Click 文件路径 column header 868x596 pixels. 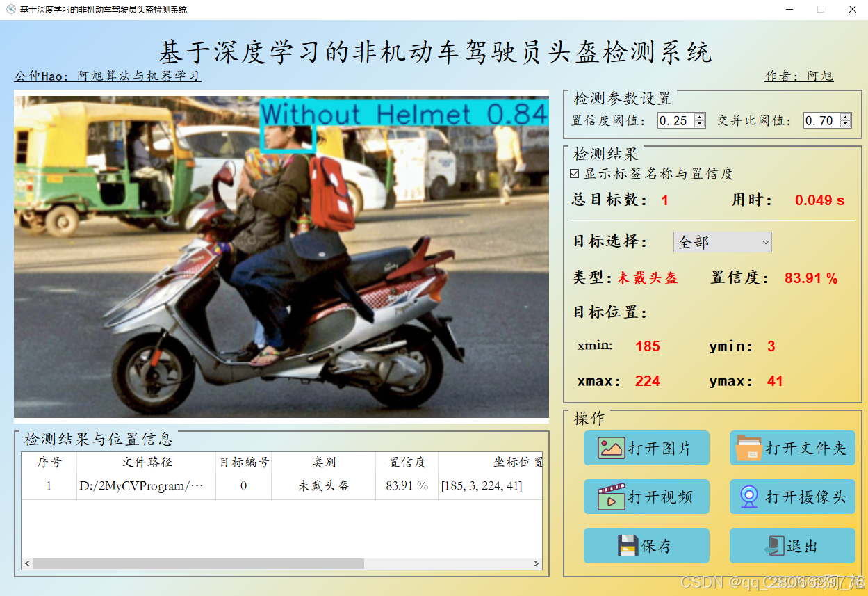(147, 462)
